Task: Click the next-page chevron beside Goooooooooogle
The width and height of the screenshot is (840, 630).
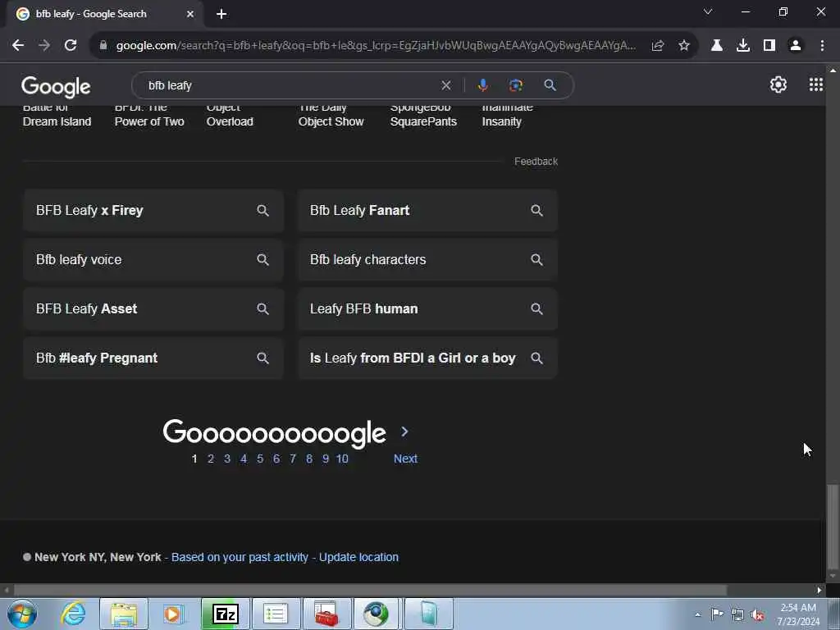Action: (404, 431)
